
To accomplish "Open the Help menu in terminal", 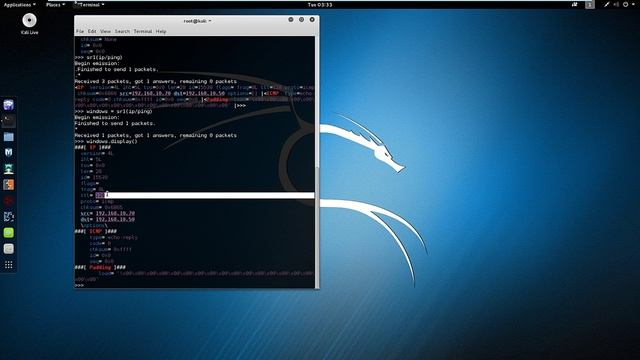I will [x=161, y=31].
